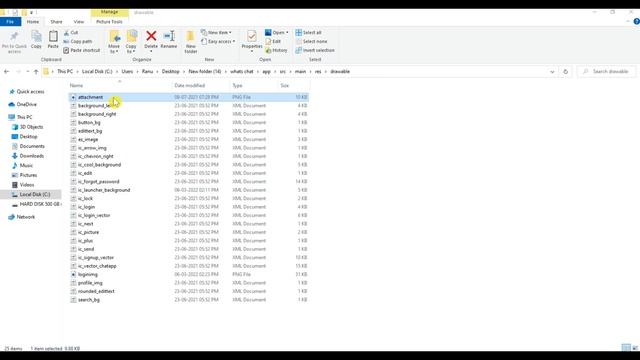
Task: Sort by the Type column header
Action: 237,86
